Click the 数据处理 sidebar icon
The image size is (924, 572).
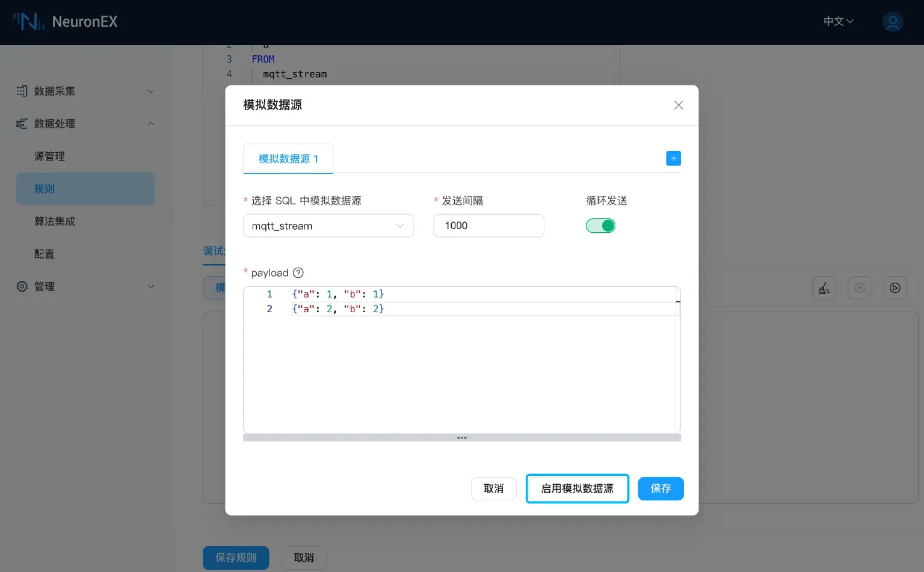point(22,124)
